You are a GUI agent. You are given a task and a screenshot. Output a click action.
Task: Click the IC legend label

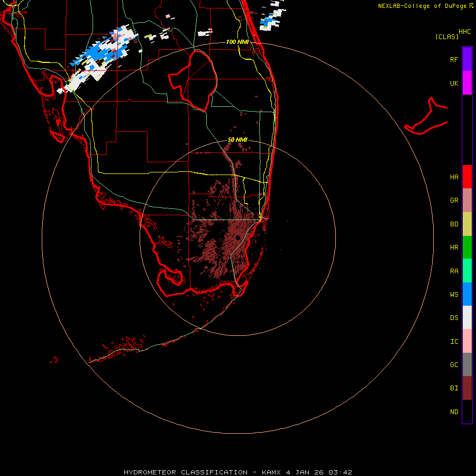tap(454, 341)
